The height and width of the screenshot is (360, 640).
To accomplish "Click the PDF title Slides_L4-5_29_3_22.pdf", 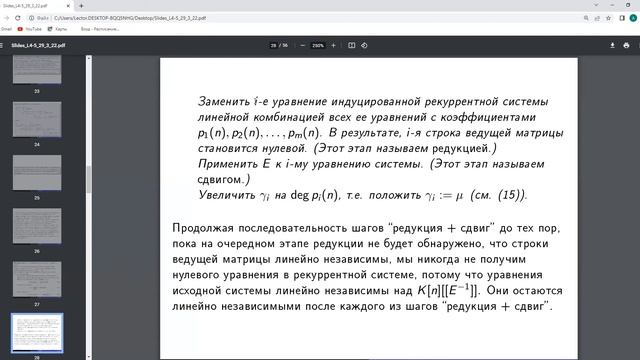I will click(x=38, y=45).
